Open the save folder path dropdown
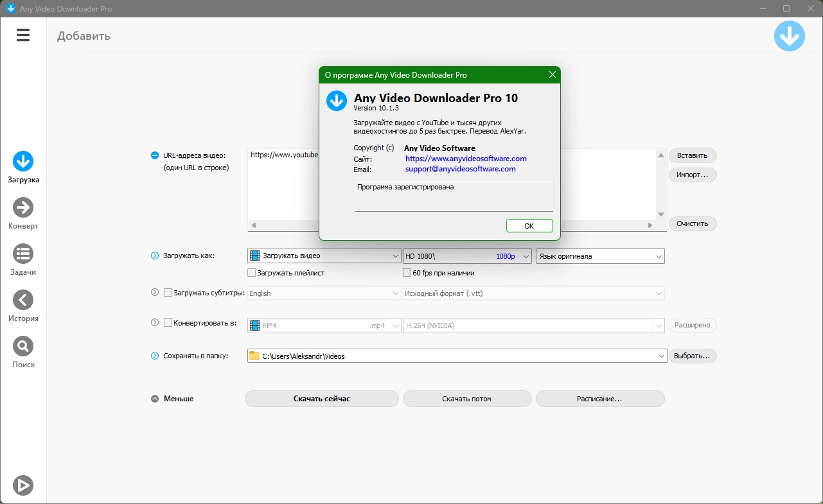 coord(457,356)
